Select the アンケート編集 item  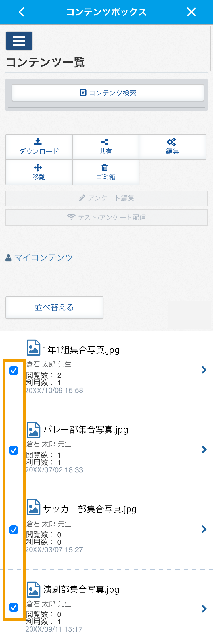tap(106, 198)
